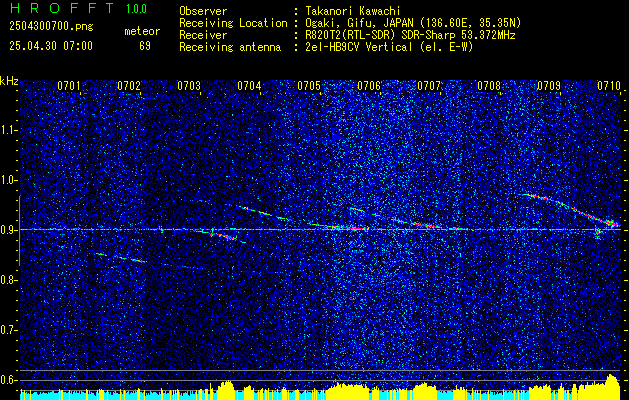629x400 pixels.
Task: Click the 1.1 kHz axis label
Action: (x=8, y=130)
